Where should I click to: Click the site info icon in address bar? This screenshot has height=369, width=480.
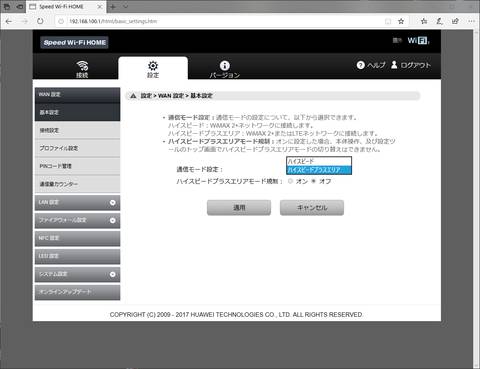click(61, 21)
